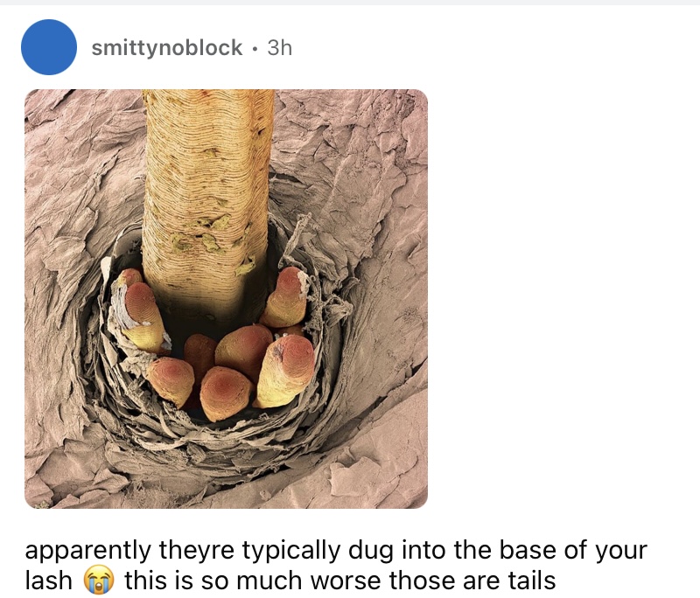Click the yellow eyelash shaft in the image
The height and width of the screenshot is (598, 700).
point(207,196)
